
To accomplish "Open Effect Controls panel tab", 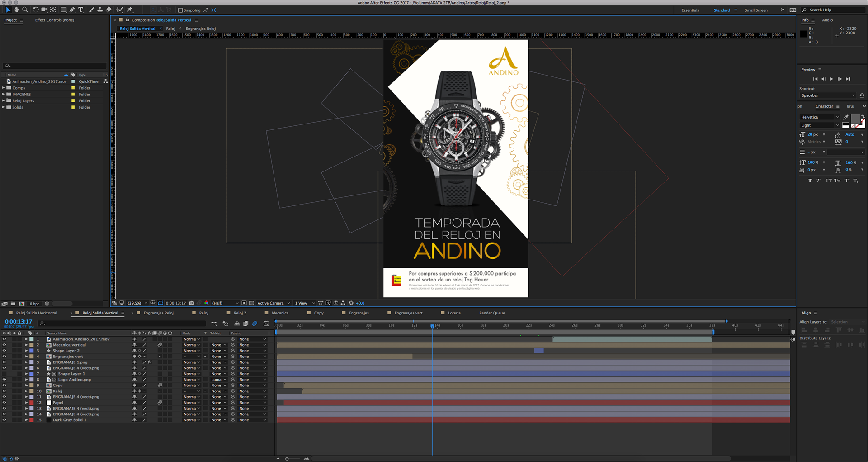I will click(55, 20).
